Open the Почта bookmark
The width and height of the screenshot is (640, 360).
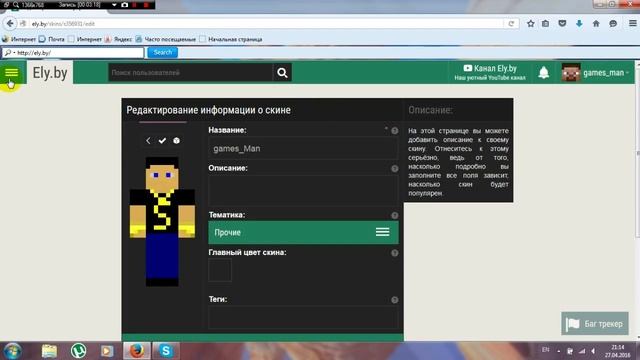(52, 40)
